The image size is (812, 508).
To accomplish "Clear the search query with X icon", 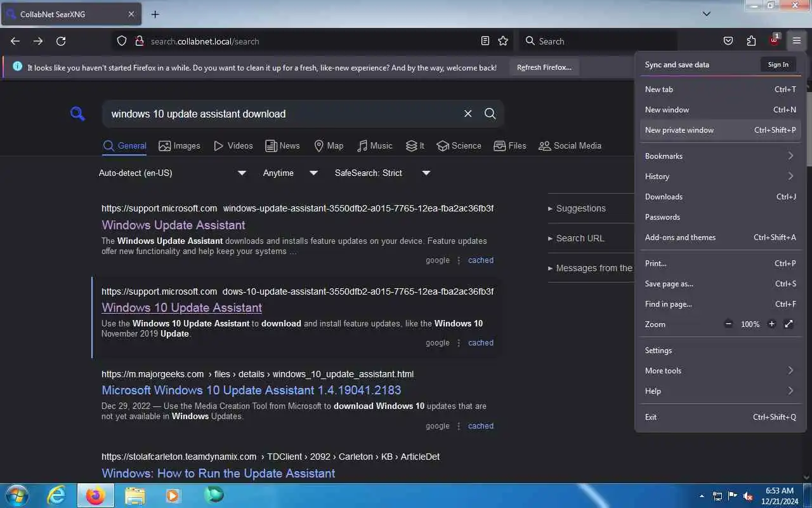I will click(x=468, y=114).
